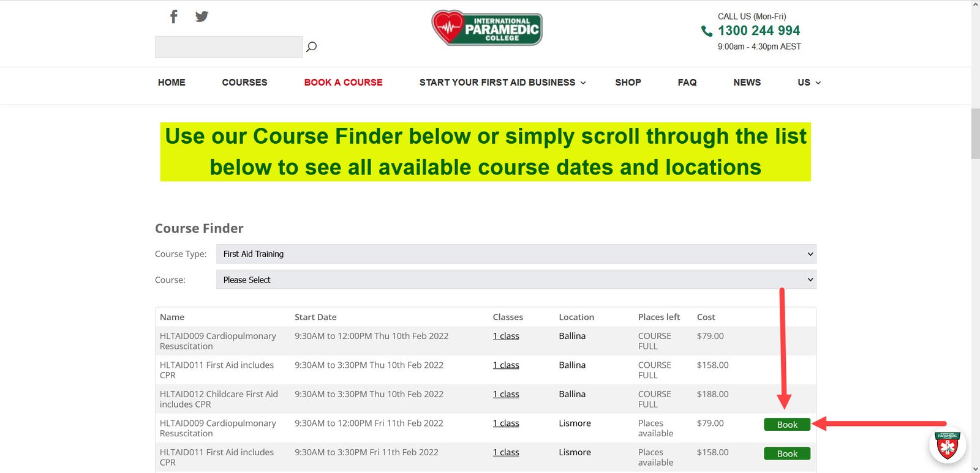980x473 pixels.
Task: Click the green phone icon
Action: tap(706, 31)
